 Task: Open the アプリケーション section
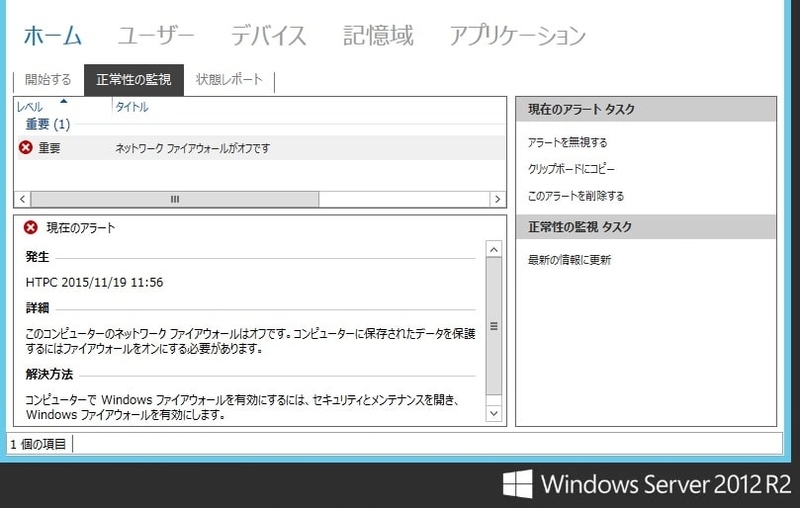(517, 36)
